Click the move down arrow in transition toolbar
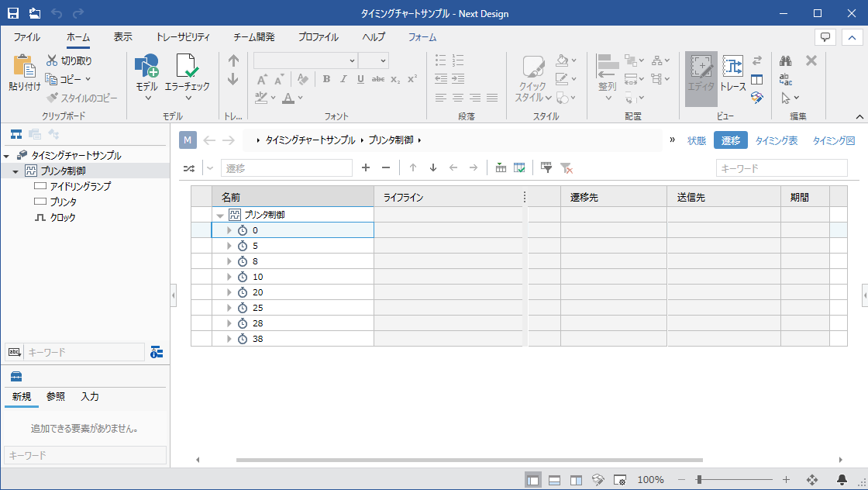 433,167
